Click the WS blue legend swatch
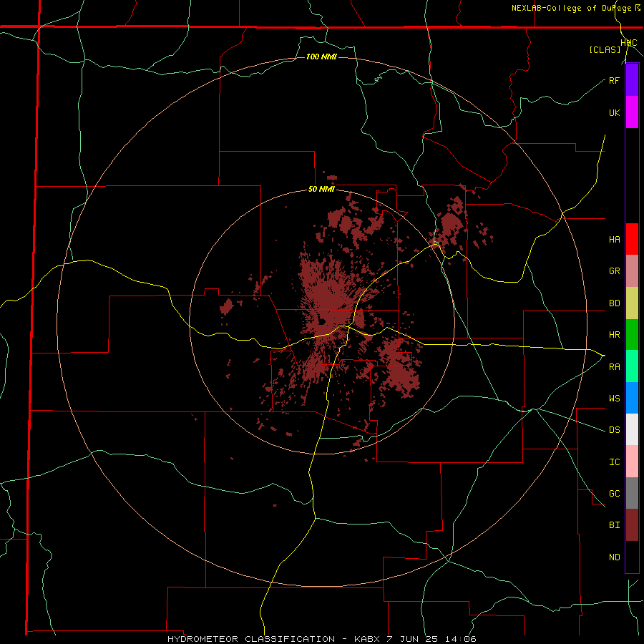This screenshot has height=644, width=644. [x=632, y=398]
